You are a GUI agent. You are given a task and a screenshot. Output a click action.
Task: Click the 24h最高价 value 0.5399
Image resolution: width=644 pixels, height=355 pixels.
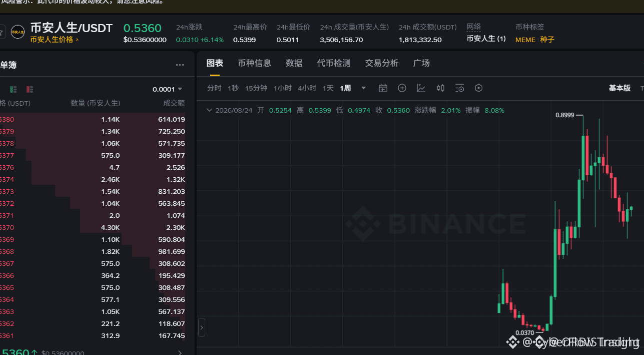245,40
